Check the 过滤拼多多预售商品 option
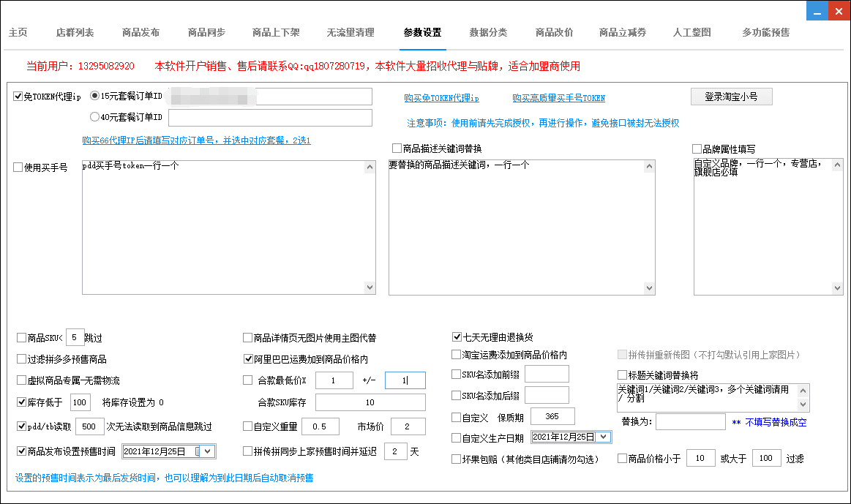Image resolution: width=851 pixels, height=504 pixels. [21, 359]
